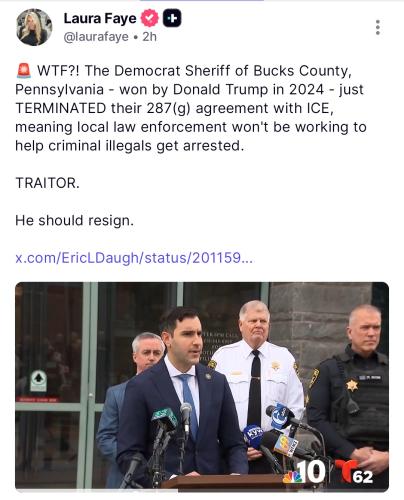Tap the pink verified checkmark badge

pos(150,18)
